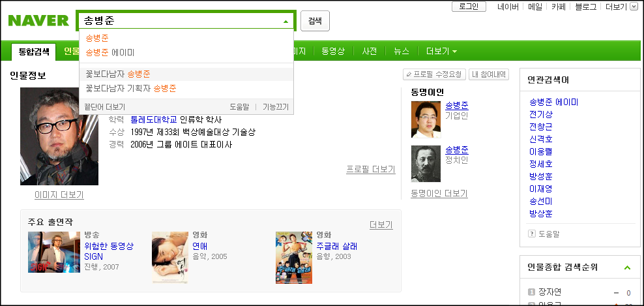The width and height of the screenshot is (644, 306).
Task: Open the 내 참여내역 button
Action: coord(489,74)
